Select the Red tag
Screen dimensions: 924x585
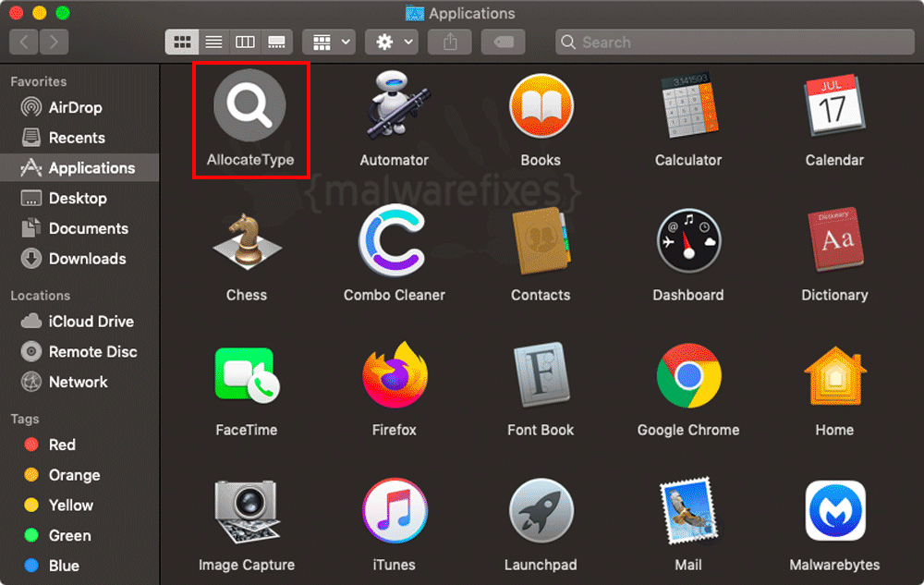pos(79,445)
